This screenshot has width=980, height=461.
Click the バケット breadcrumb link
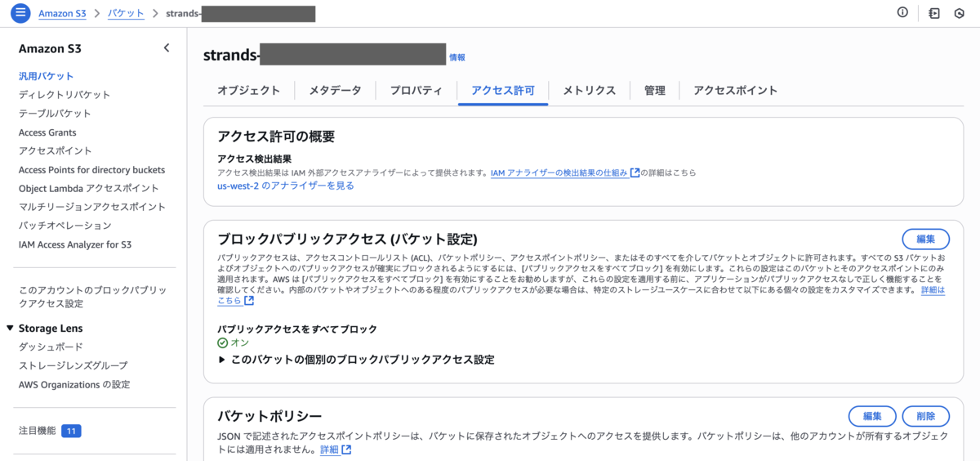tap(126, 13)
